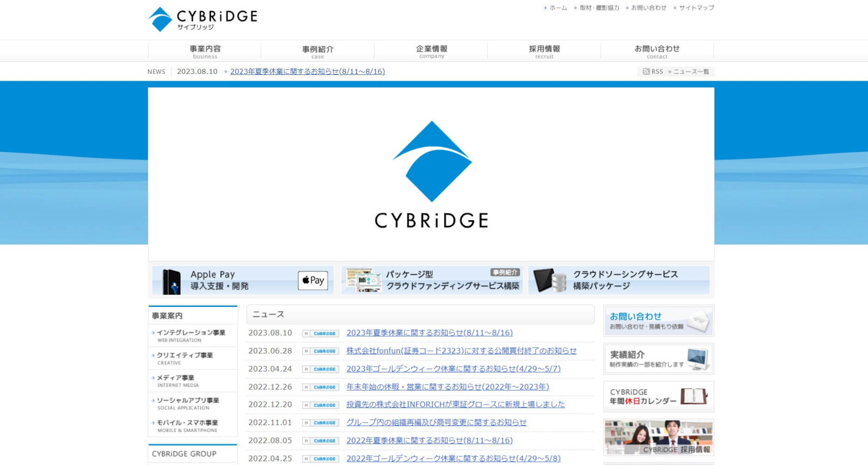This screenshot has width=868, height=465.
Task: Click the website screenshots thumbnail in crowdfunding banner
Action: pos(364,281)
